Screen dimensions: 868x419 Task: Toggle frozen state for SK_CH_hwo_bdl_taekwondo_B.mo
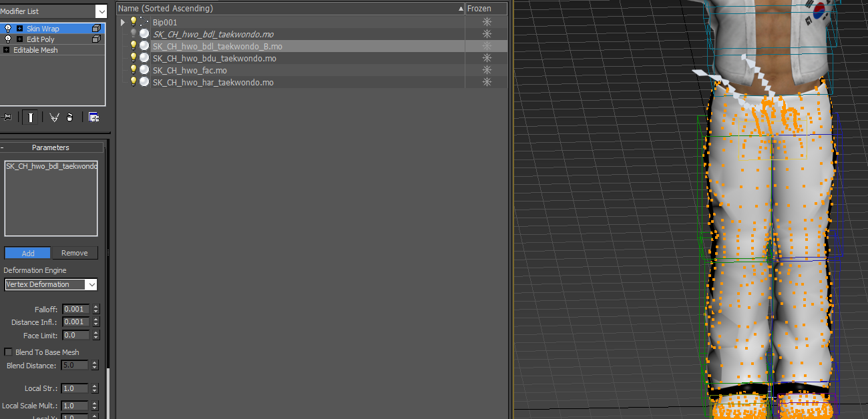click(x=487, y=46)
